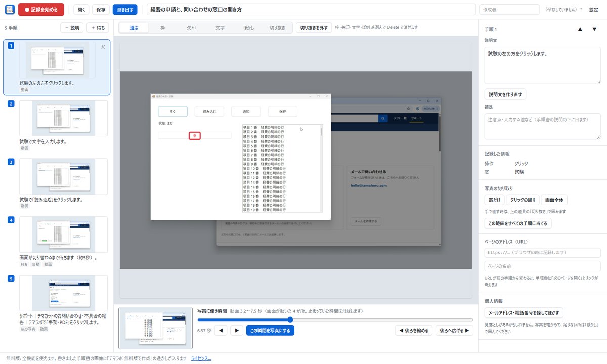
Task: Click the ページの名前 field
Action: (542, 266)
